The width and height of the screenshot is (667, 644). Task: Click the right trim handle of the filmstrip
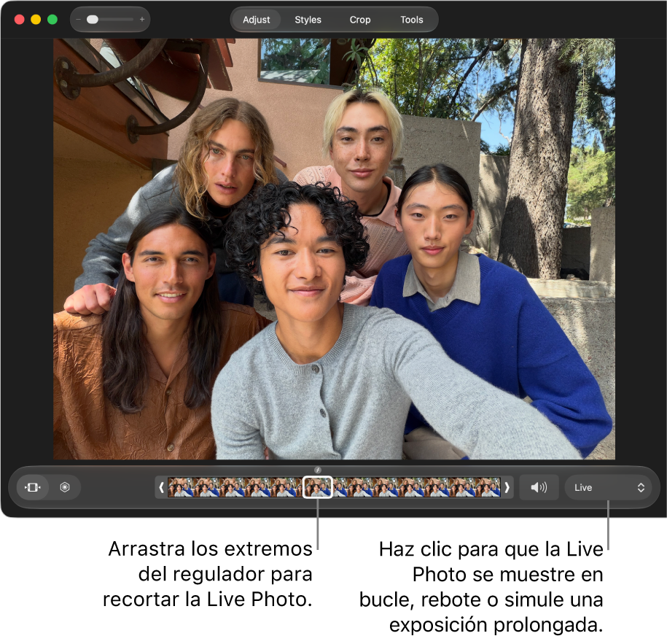pos(507,487)
